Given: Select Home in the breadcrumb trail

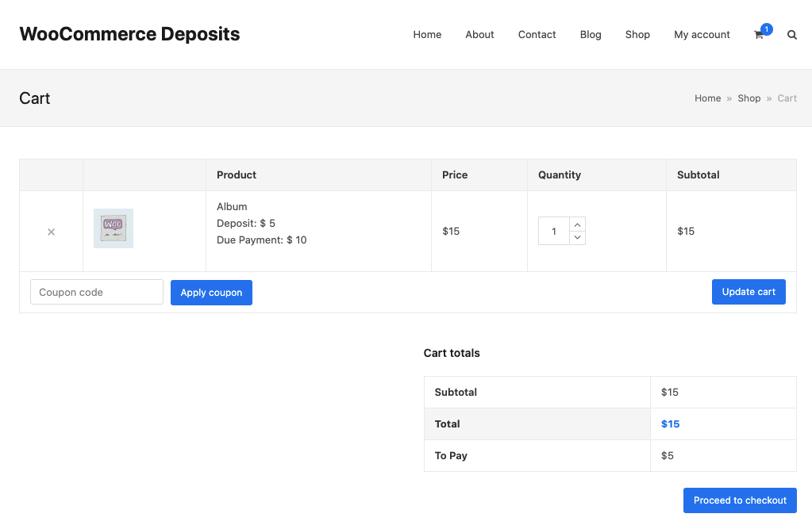Looking at the screenshot, I should point(707,98).
